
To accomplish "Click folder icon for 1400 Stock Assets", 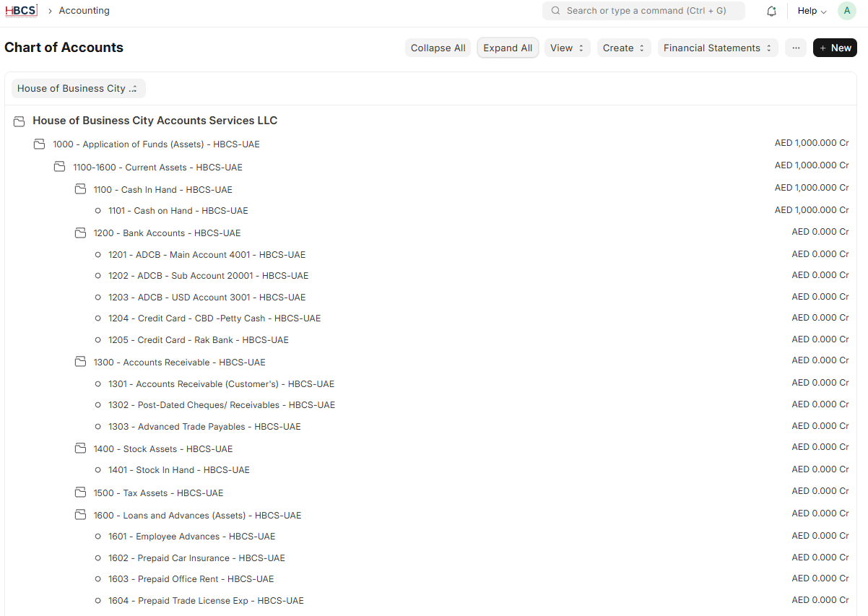I will tap(80, 449).
